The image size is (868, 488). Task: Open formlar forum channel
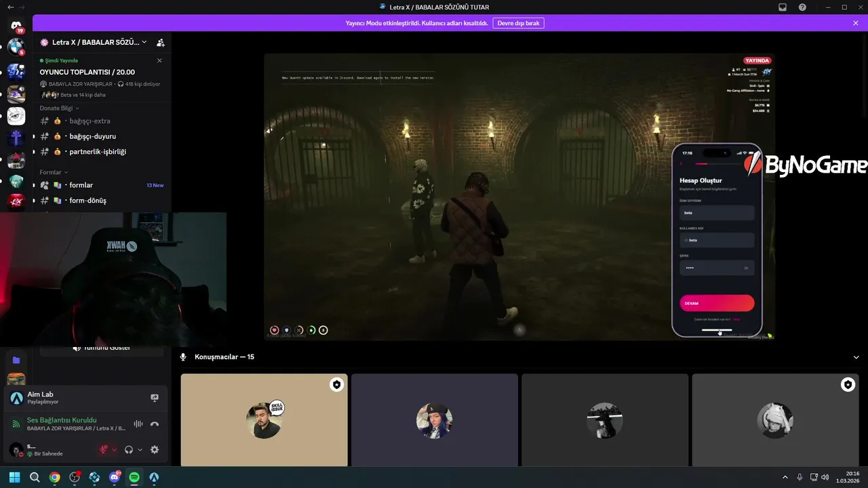(x=102, y=185)
